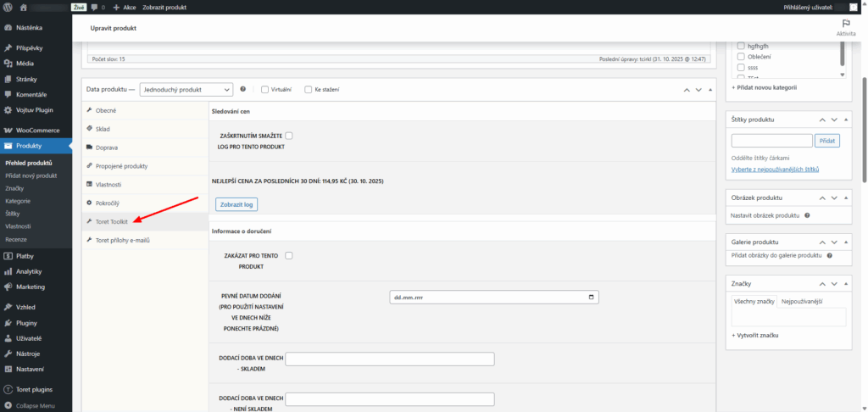Tick the hgfhgfh category checkbox
The height and width of the screenshot is (412, 868).
coord(741,47)
